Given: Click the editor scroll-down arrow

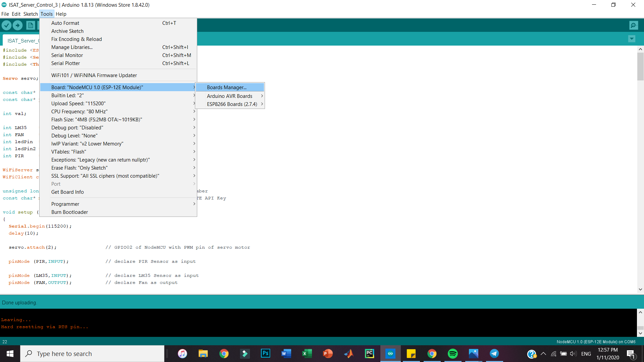Looking at the screenshot, I should coord(640,289).
